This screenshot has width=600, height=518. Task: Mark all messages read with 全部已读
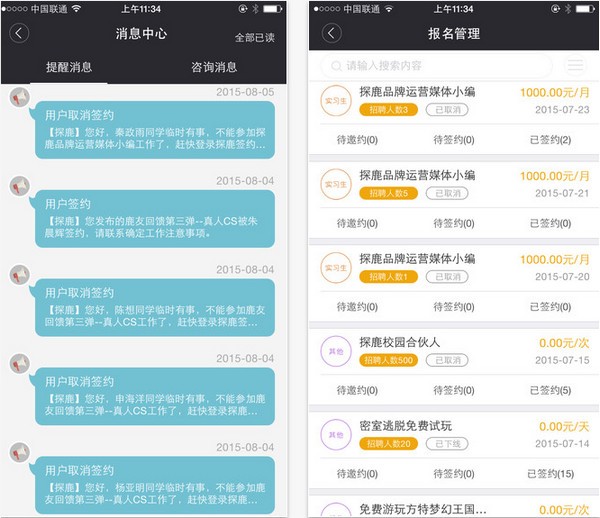pos(255,37)
